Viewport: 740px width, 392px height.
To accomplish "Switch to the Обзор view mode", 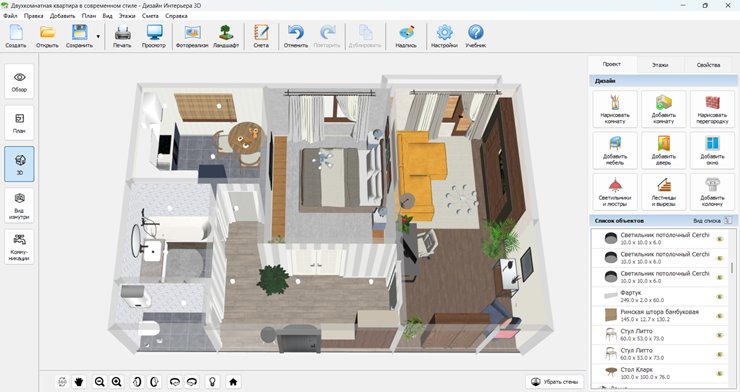I will click(x=19, y=82).
